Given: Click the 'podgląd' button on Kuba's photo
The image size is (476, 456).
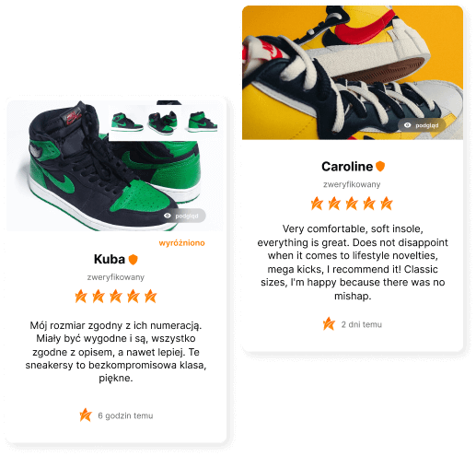Looking at the screenshot, I should [x=183, y=216].
